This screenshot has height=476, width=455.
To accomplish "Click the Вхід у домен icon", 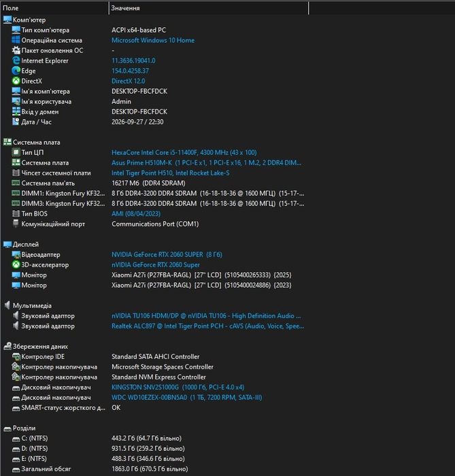I will pos(16,112).
